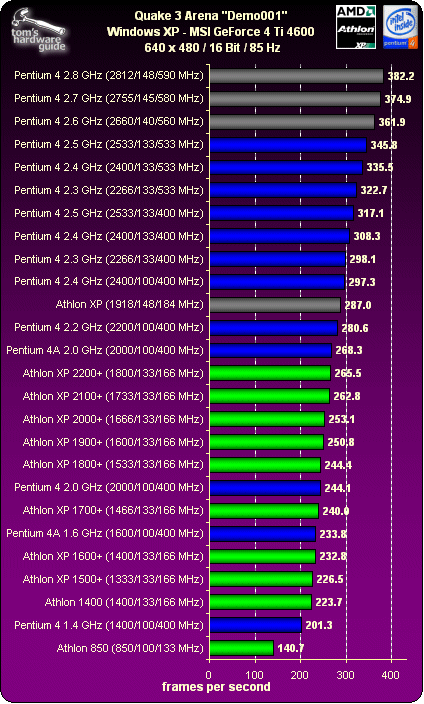The height and width of the screenshot is (704, 424).
Task: Select the Athlon XP 1800+ (1533/133/166 MHz) label
Action: click(113, 464)
